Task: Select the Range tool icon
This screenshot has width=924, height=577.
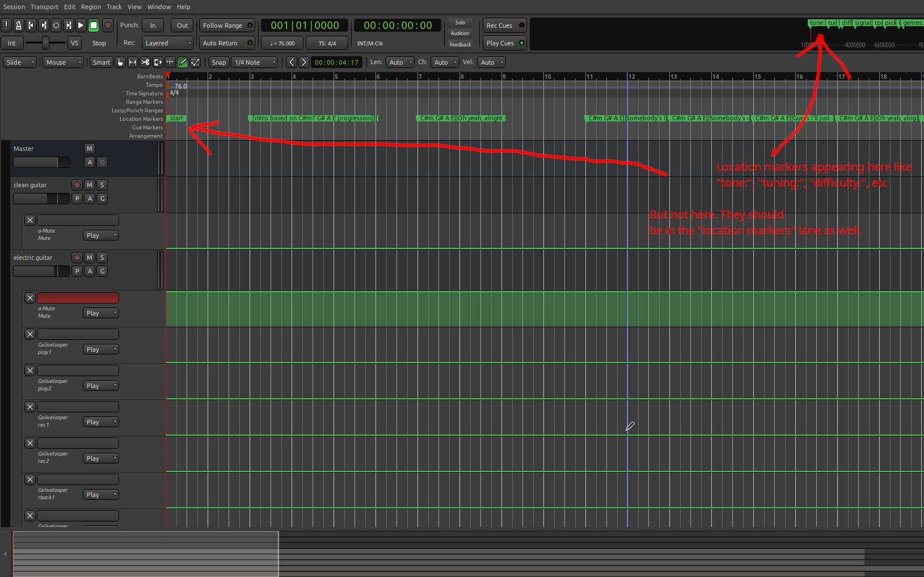Action: click(x=133, y=62)
